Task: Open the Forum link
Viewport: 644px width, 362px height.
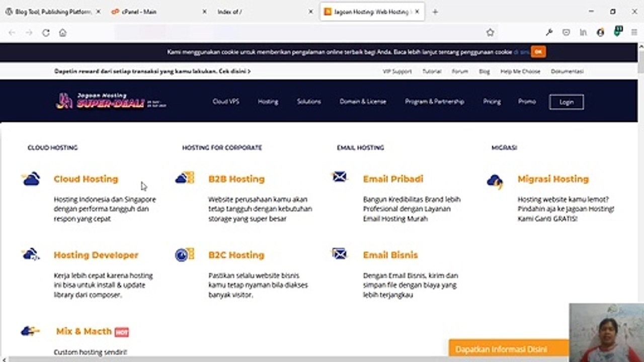Action: 460,71
